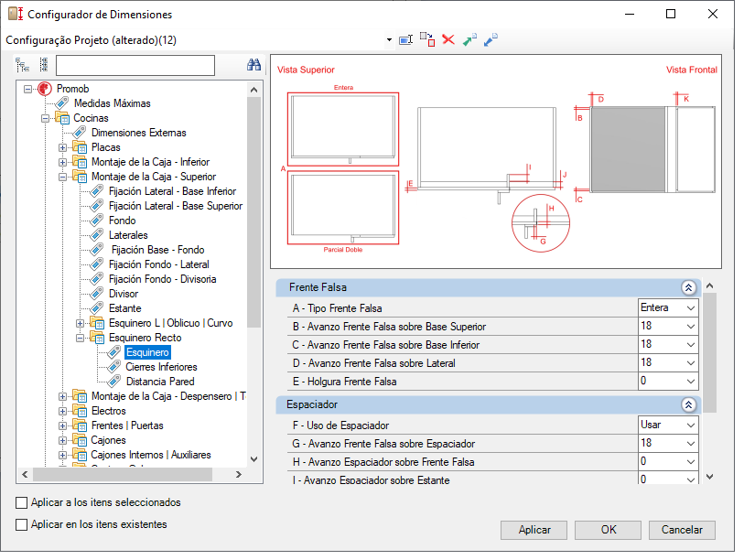This screenshot has height=560, width=744.
Task: Expand 'Esquinero L | Oblicuo | Curvo'
Action: coord(81,323)
